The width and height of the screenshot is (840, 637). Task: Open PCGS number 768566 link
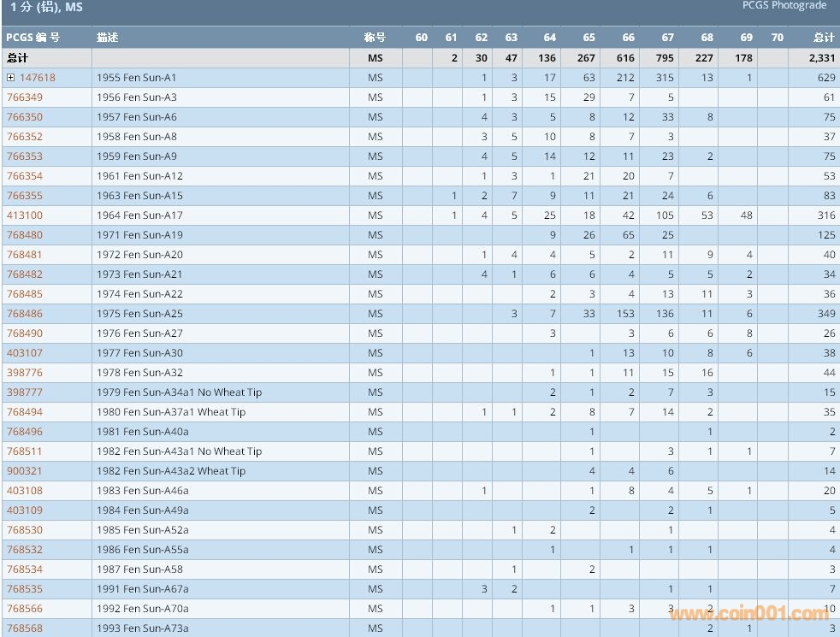(25, 609)
